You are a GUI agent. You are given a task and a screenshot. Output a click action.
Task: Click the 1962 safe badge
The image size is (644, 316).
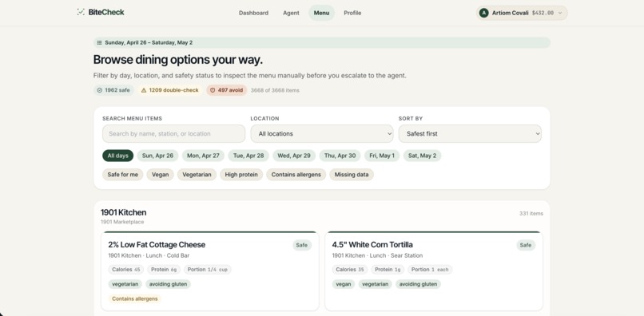point(113,90)
